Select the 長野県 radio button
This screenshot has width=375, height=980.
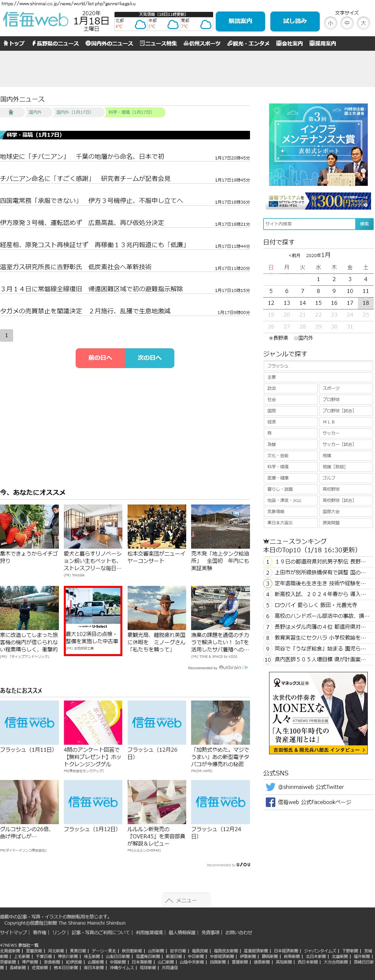[271, 338]
